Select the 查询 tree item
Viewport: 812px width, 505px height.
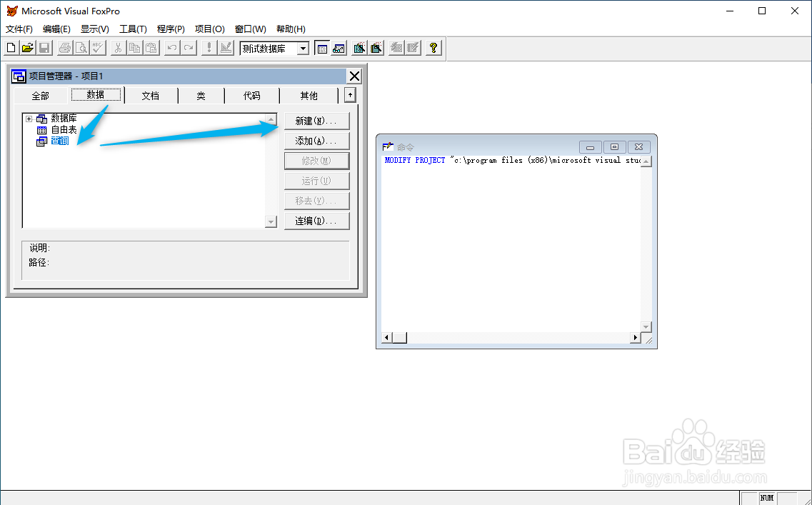click(59, 141)
